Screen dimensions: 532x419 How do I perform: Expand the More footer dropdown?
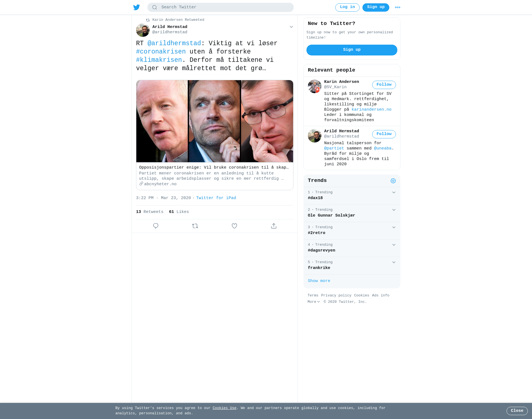coord(314,302)
